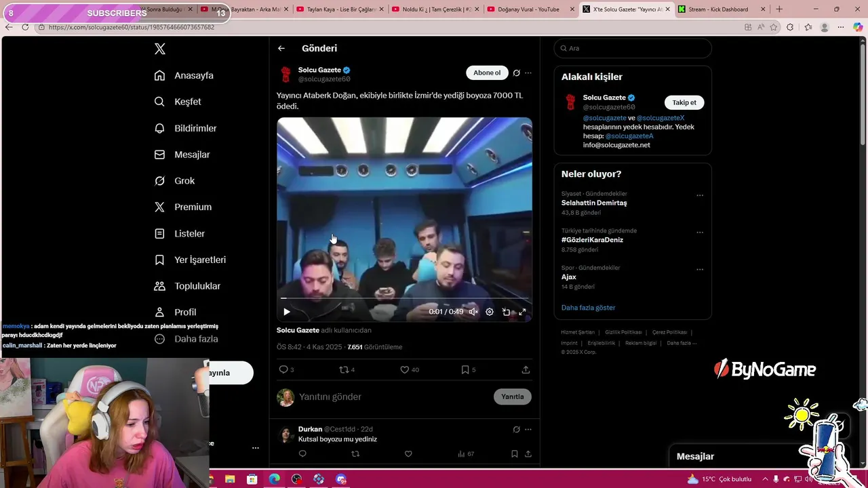
Task: Switch to Noldu Ki browser tab
Action: click(x=434, y=9)
